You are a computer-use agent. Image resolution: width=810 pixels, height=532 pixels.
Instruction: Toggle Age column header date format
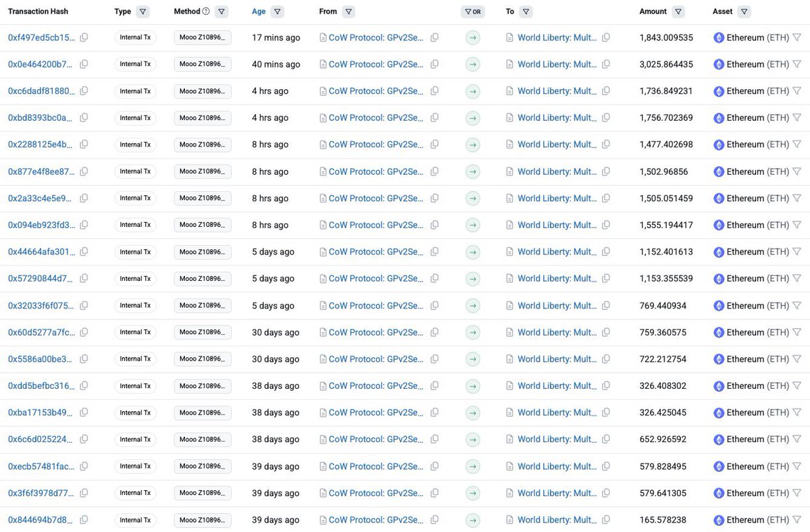pyautogui.click(x=259, y=11)
